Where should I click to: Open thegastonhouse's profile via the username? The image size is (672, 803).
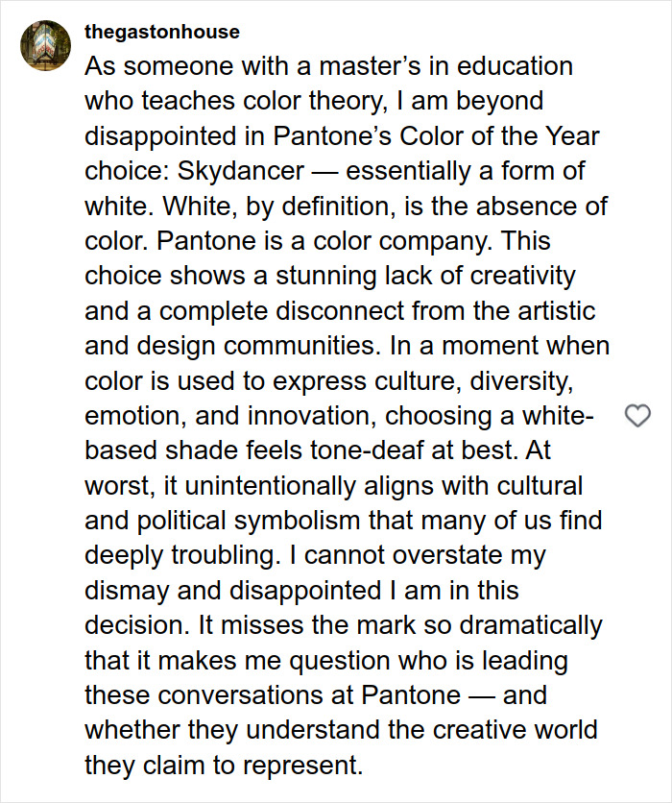(160, 31)
